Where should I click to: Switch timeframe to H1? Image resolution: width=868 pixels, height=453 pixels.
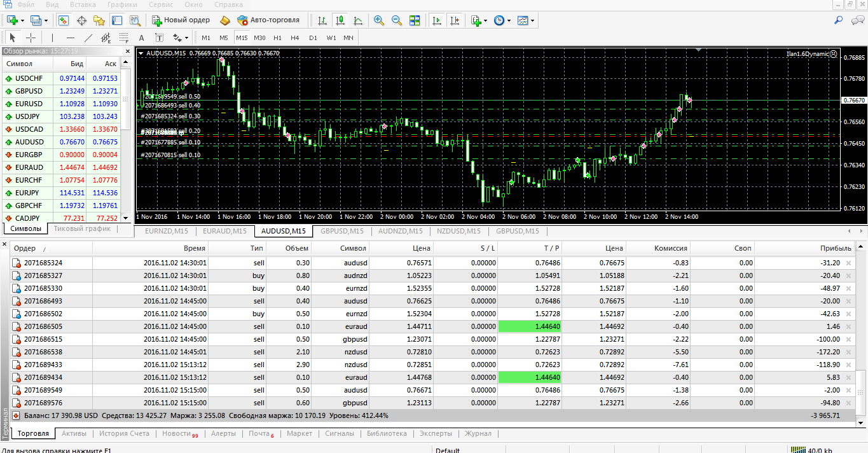tap(277, 38)
